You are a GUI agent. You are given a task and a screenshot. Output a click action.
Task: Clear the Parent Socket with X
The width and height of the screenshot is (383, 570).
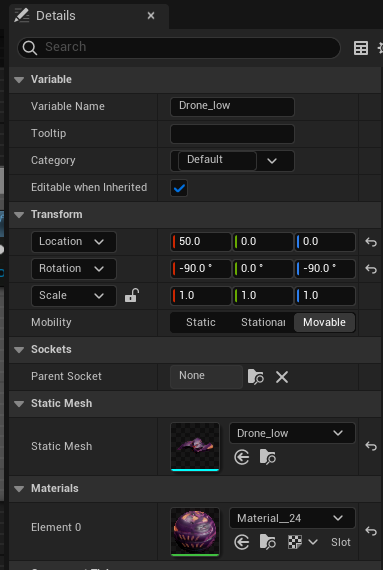click(282, 377)
